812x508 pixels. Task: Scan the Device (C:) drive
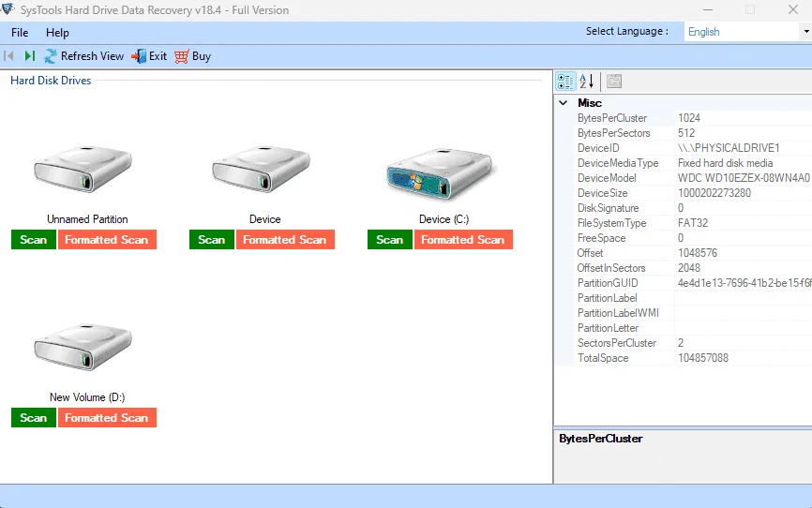390,240
